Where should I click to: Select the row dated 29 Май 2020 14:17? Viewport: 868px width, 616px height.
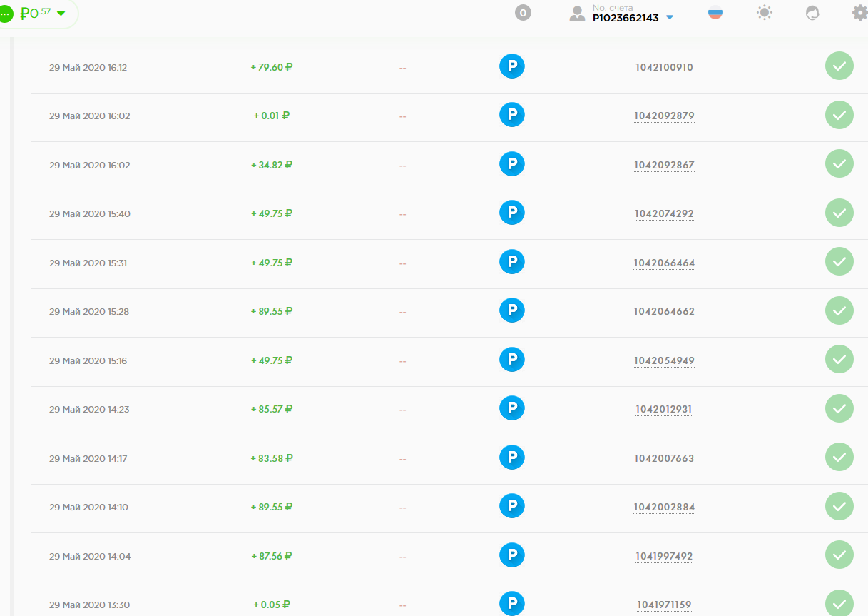(x=88, y=459)
